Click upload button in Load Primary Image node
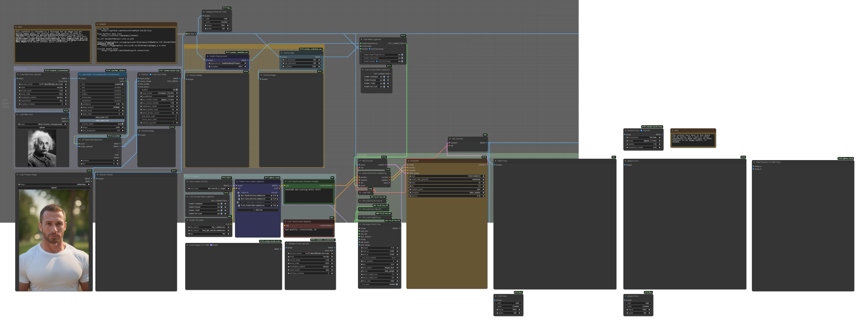This screenshot has width=868, height=334. [x=54, y=188]
